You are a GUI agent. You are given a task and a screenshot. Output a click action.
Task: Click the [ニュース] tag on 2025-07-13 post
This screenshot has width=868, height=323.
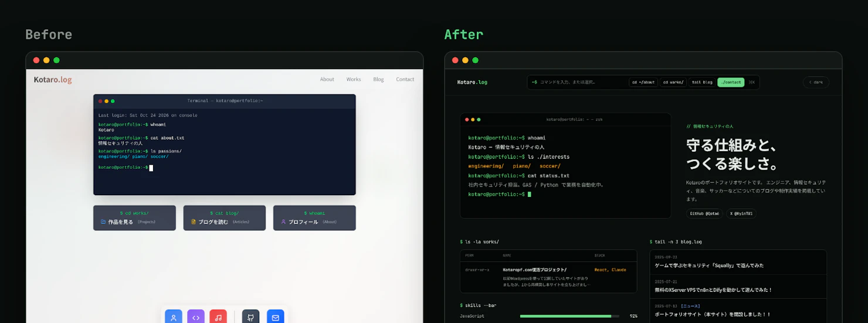click(690, 306)
